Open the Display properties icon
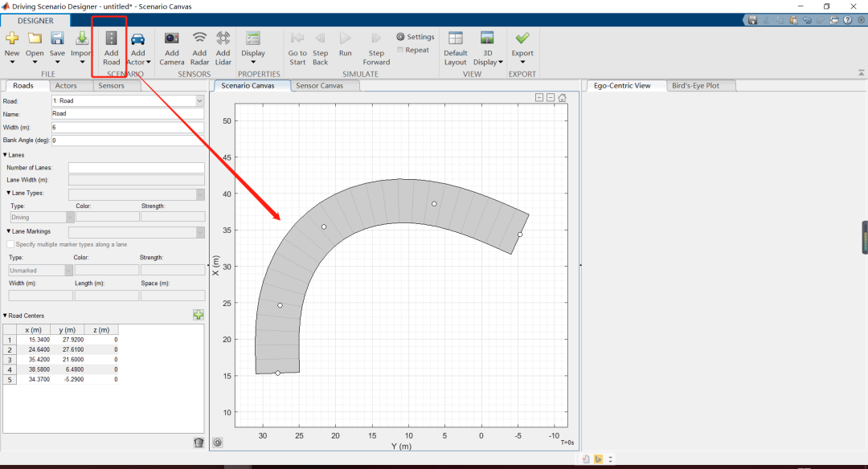 click(x=253, y=39)
